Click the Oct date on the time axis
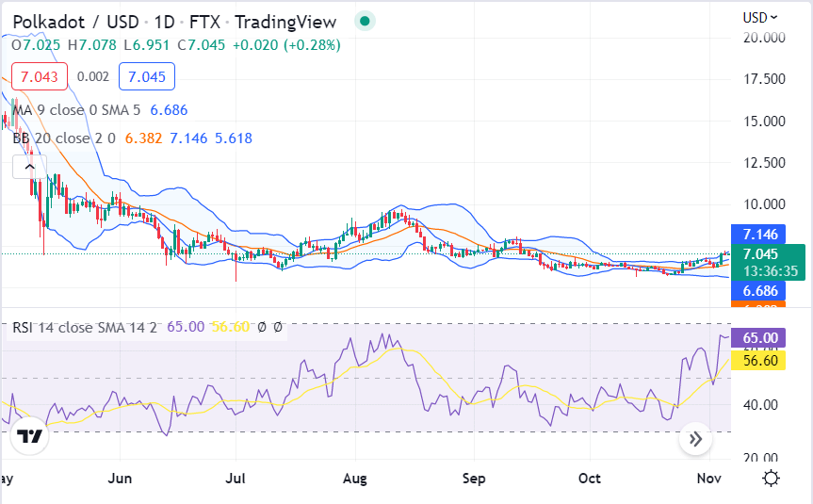The width and height of the screenshot is (813, 504). click(590, 478)
